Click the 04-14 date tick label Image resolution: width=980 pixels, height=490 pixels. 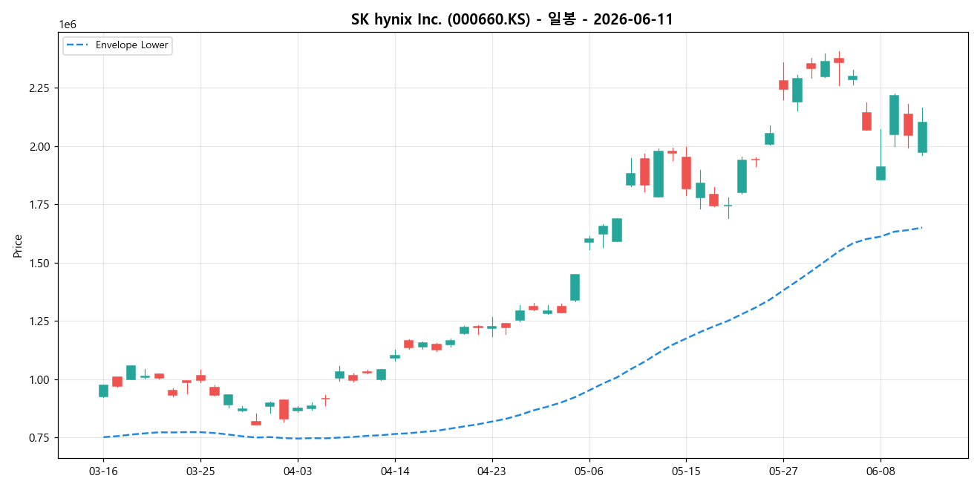coord(395,471)
